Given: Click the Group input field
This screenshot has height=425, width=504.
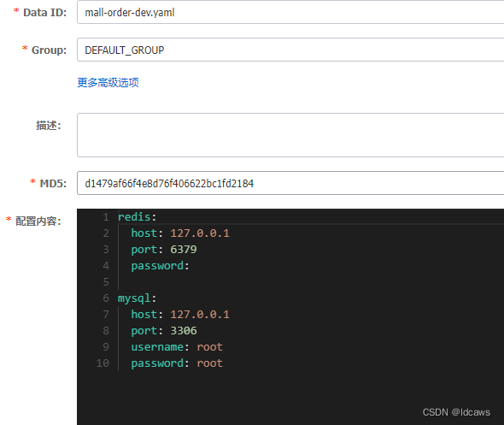Looking at the screenshot, I should (x=290, y=50).
